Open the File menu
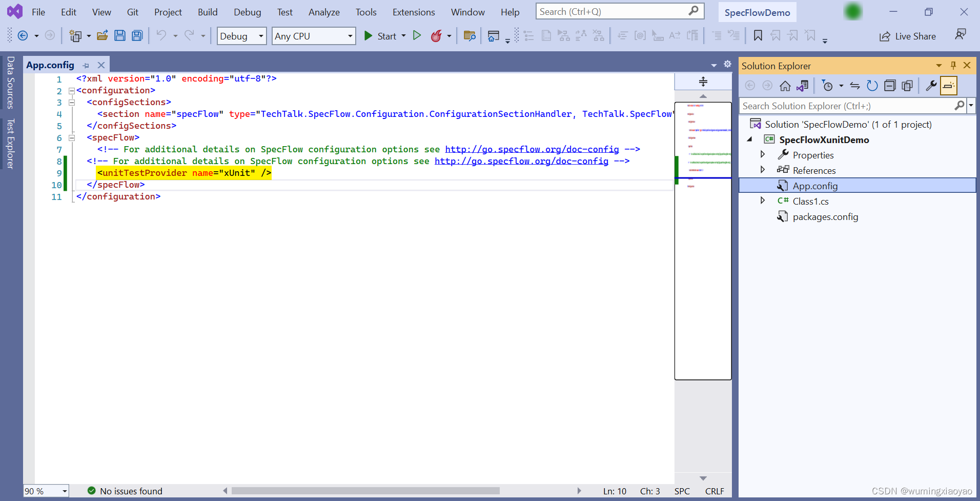 coord(38,12)
